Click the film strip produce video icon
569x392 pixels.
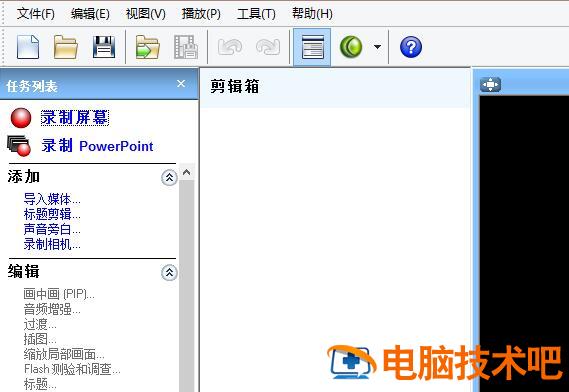click(x=186, y=47)
